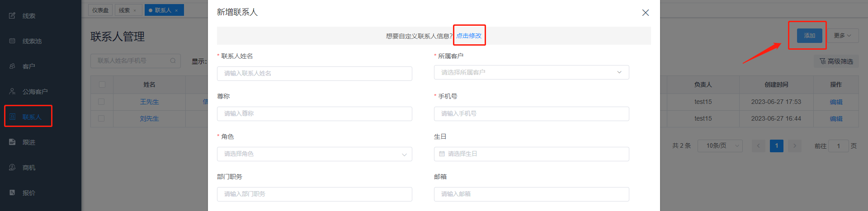Expand the 角色 selection dropdown
This screenshot has width=868, height=211.
click(314, 154)
